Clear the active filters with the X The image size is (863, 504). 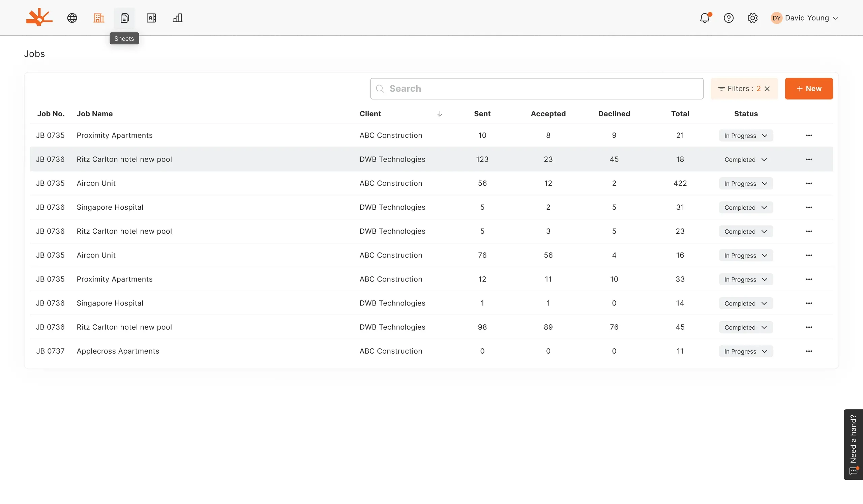[767, 89]
